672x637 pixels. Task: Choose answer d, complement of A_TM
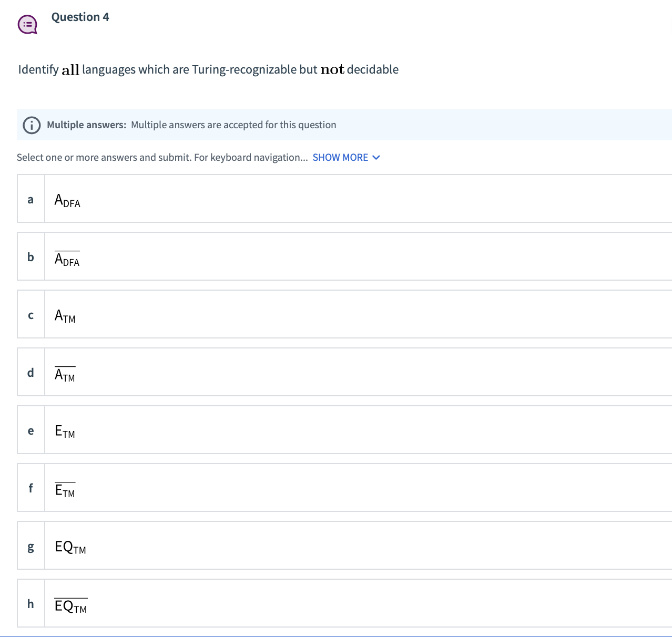tap(344, 372)
